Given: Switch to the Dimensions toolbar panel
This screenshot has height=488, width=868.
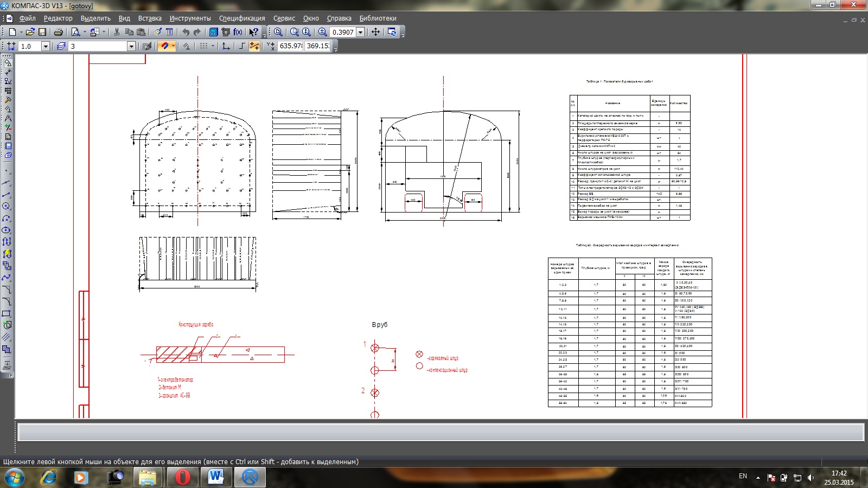Looking at the screenshot, I should (8, 72).
